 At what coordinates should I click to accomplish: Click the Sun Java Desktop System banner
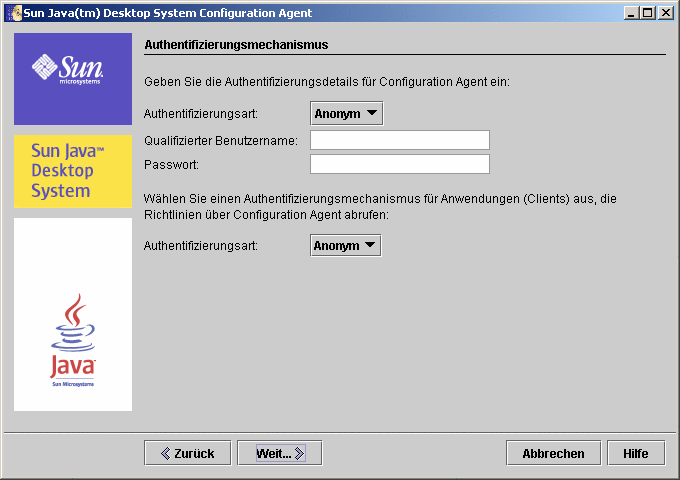point(73,171)
